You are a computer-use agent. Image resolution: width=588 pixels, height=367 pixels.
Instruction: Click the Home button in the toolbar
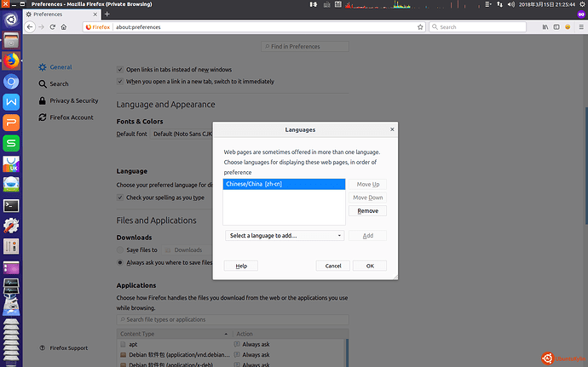tap(65, 27)
